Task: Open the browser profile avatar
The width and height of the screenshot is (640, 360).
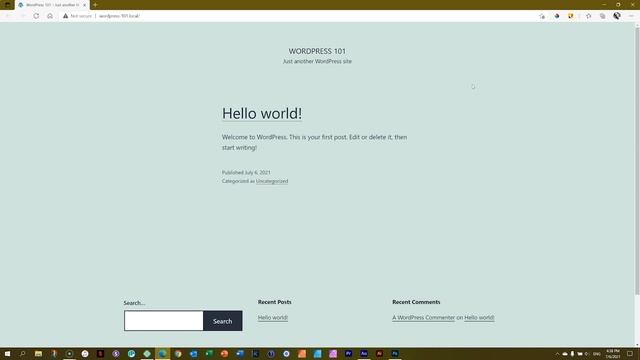Action: pos(617,16)
